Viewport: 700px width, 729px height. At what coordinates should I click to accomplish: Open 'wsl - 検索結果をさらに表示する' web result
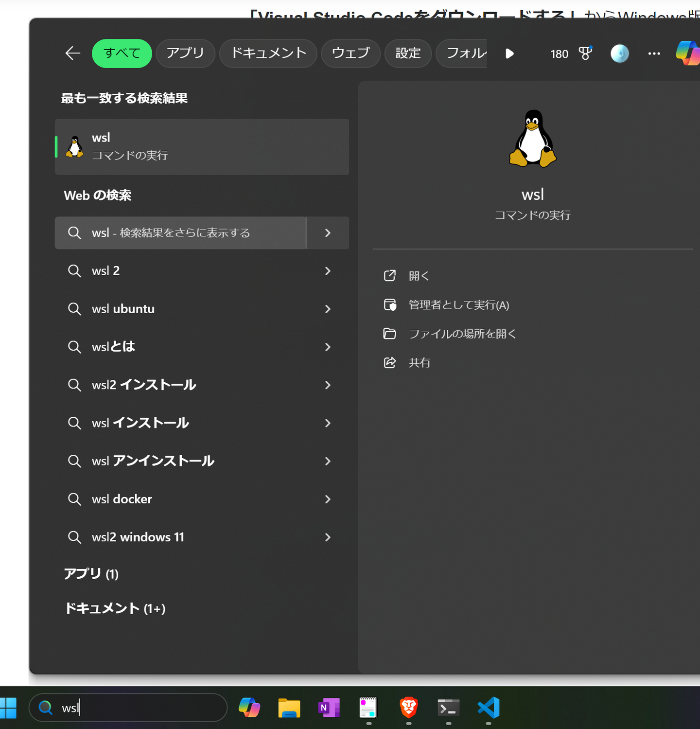click(x=180, y=233)
